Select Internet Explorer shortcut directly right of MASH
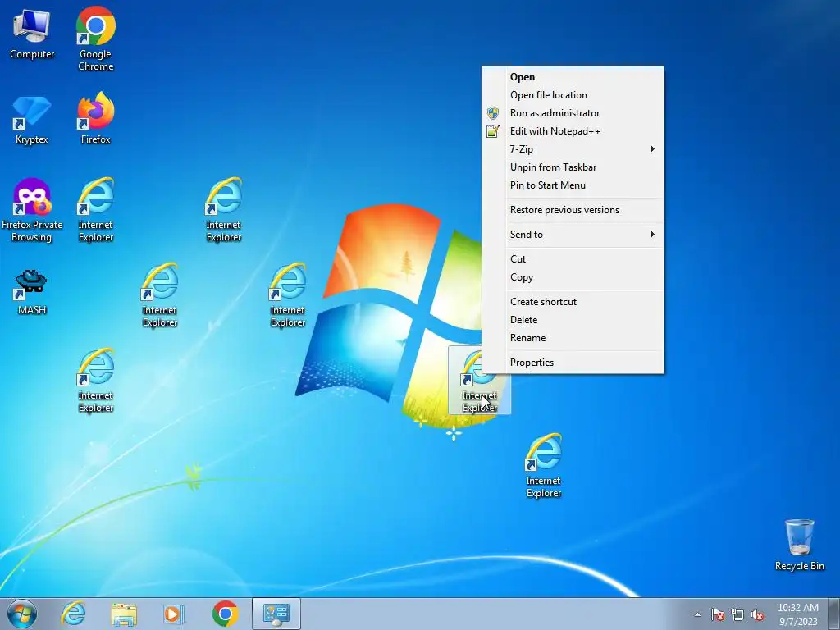This screenshot has height=630, width=840. coord(160,295)
